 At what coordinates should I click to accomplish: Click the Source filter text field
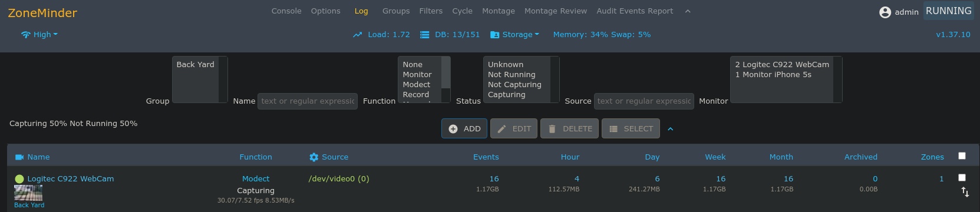[644, 101]
